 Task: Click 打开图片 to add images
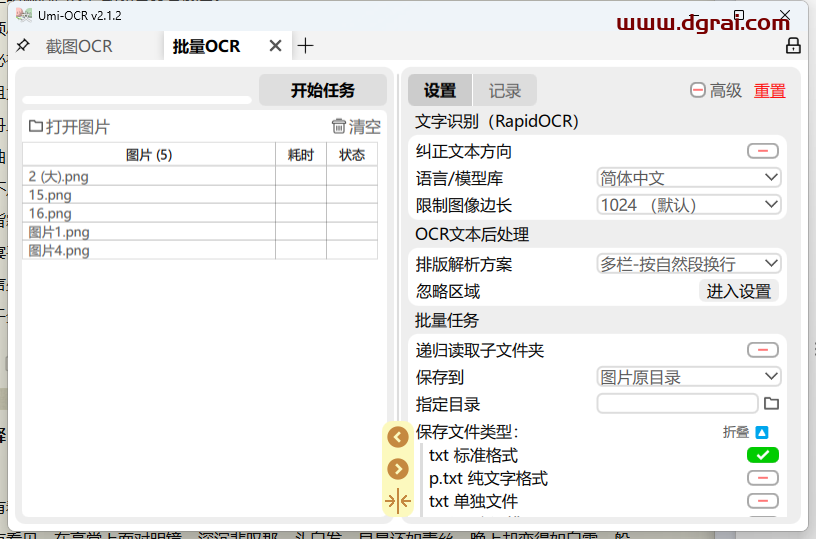[69, 126]
